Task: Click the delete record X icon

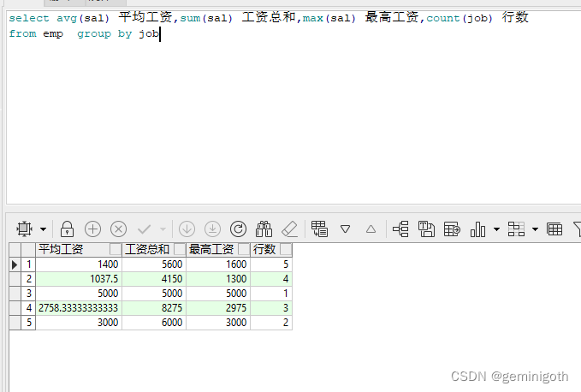Action: pyautogui.click(x=119, y=229)
